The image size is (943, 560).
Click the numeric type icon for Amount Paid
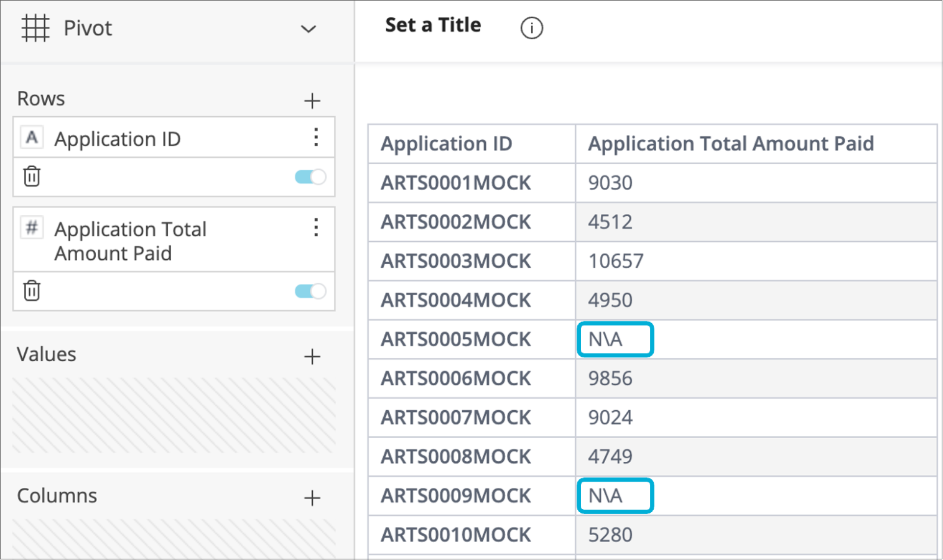pos(32,227)
